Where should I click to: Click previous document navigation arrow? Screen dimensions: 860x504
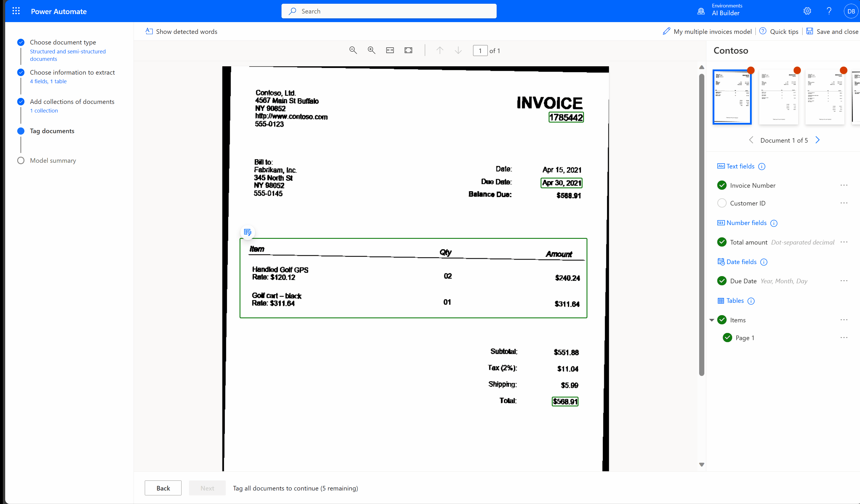[x=751, y=140]
